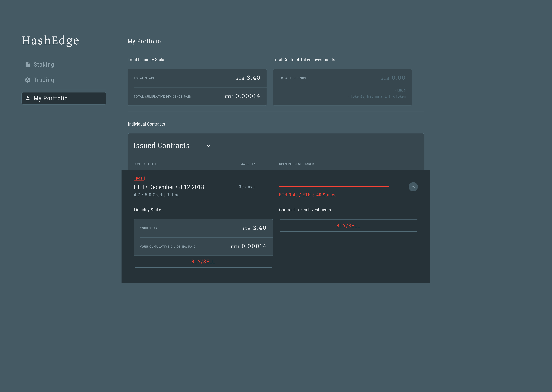
Task: Click the Contract Title column header
Action: pos(146,164)
